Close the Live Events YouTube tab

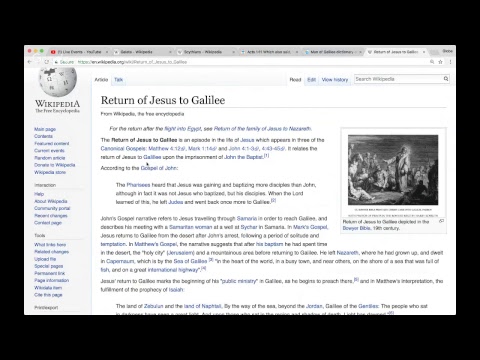point(107,52)
